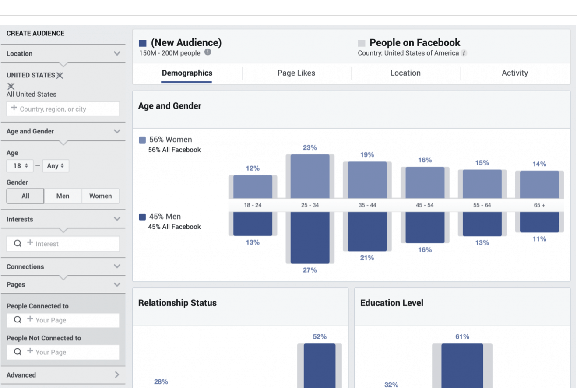Select All genders
Viewport: 577px width, 392px height.
tap(25, 196)
